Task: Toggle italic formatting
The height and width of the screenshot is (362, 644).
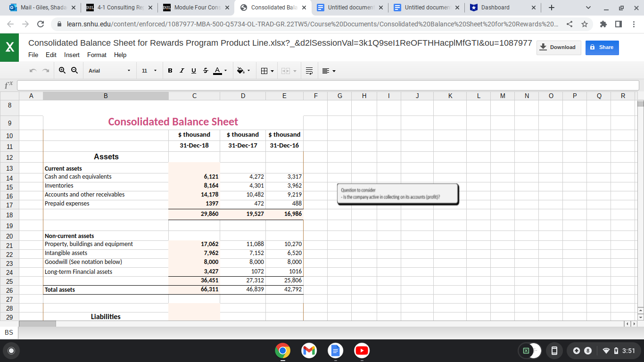Action: pos(182,71)
